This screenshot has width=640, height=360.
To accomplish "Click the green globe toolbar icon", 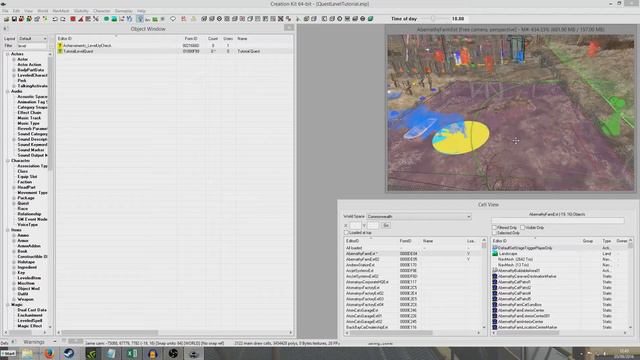I will (106, 19).
